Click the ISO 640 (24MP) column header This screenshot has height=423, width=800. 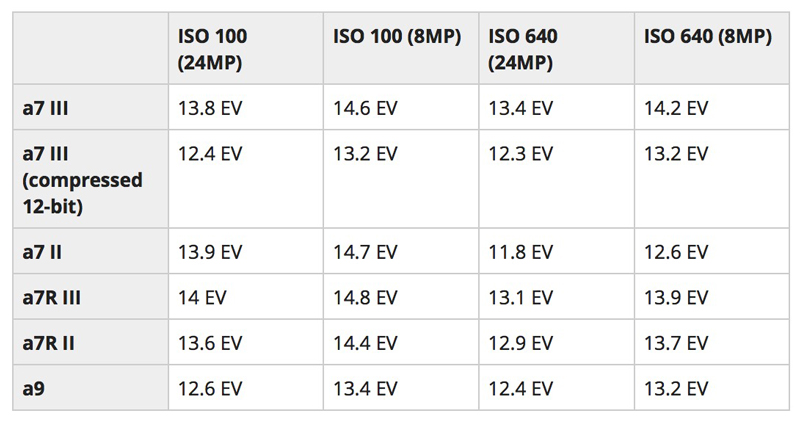(x=557, y=48)
